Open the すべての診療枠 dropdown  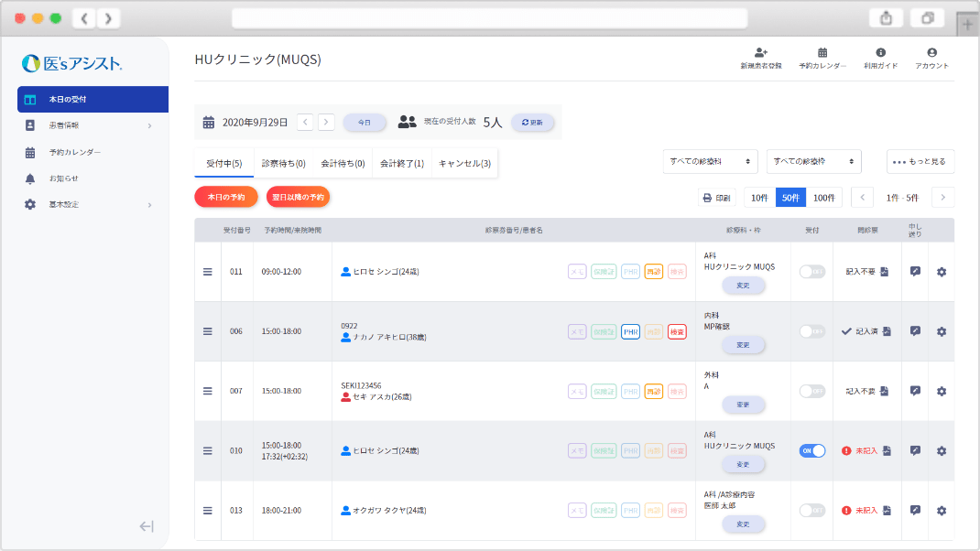813,161
